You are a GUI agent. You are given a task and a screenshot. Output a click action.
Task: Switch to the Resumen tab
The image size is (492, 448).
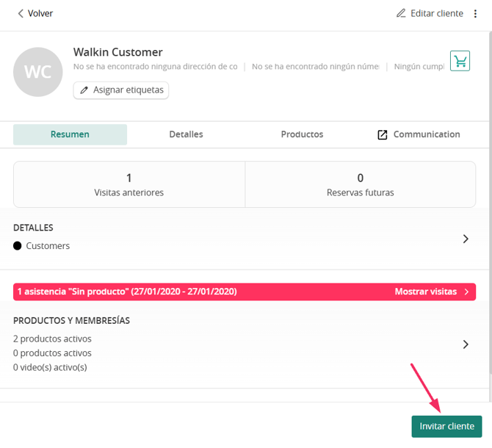tap(70, 134)
